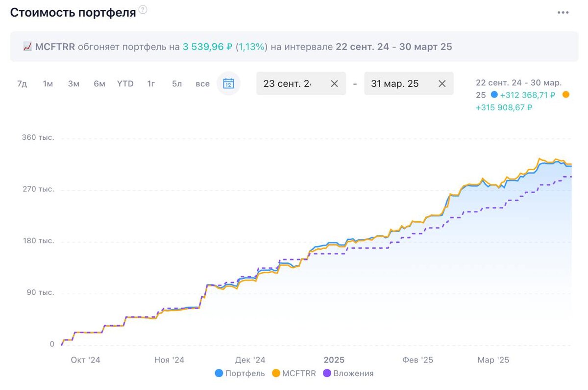Click the Фев '25 axis label

[x=418, y=360]
